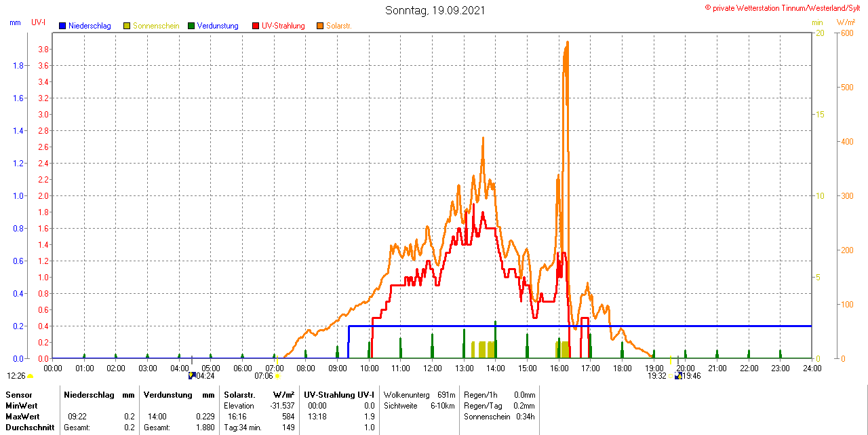
Task: Click the -31.537 Elevation value
Action: (x=281, y=405)
